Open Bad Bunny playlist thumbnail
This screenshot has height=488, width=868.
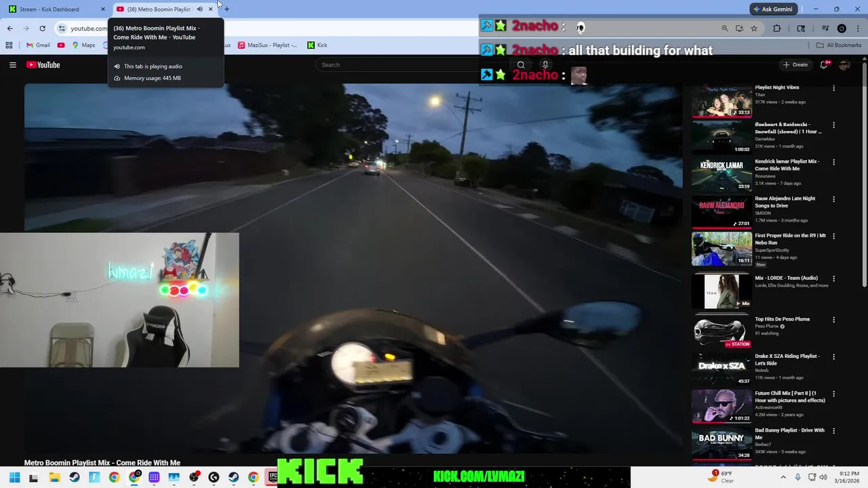point(722,443)
